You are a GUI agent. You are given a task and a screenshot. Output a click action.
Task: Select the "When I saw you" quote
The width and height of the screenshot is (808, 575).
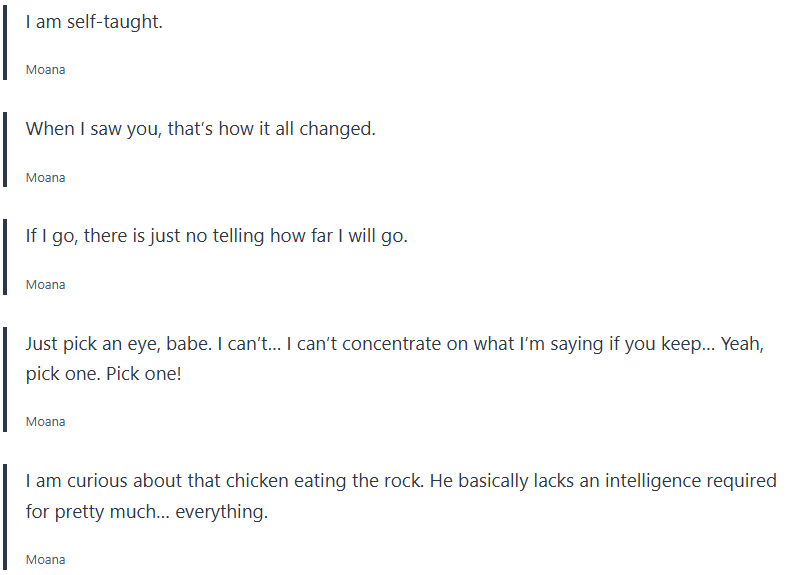point(200,129)
